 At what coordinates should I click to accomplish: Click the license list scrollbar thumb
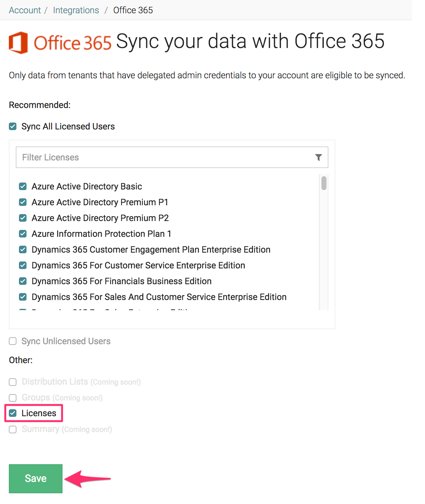coord(324,183)
